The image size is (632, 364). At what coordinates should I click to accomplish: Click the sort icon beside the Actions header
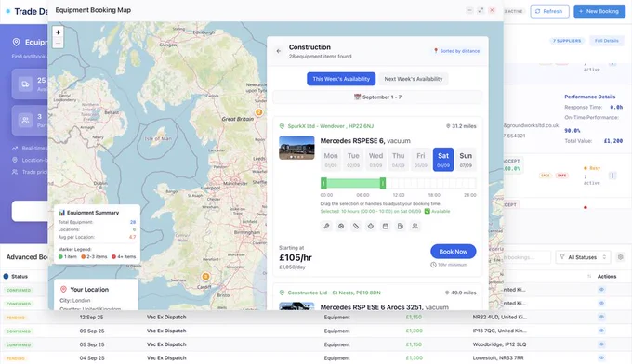589,276
